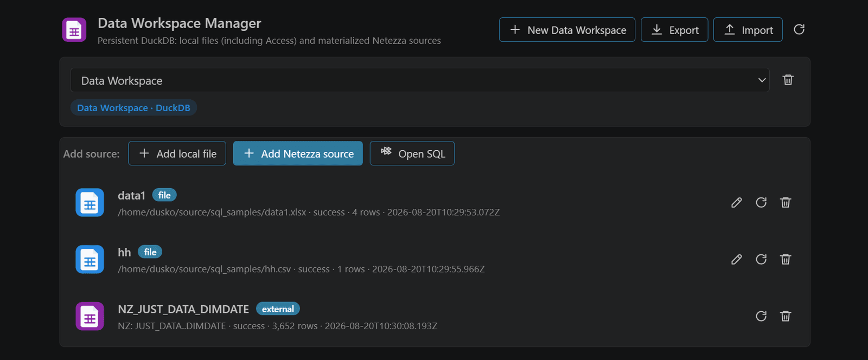Click the data1 spreadsheet file icon
Image resolution: width=868 pixels, height=360 pixels.
[x=90, y=203]
